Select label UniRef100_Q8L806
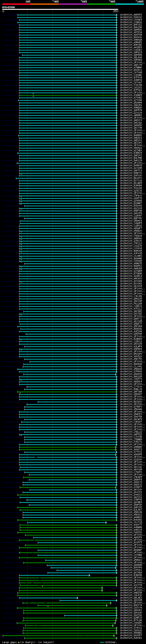This screenshot has height=644, width=146. click(x=131, y=58)
